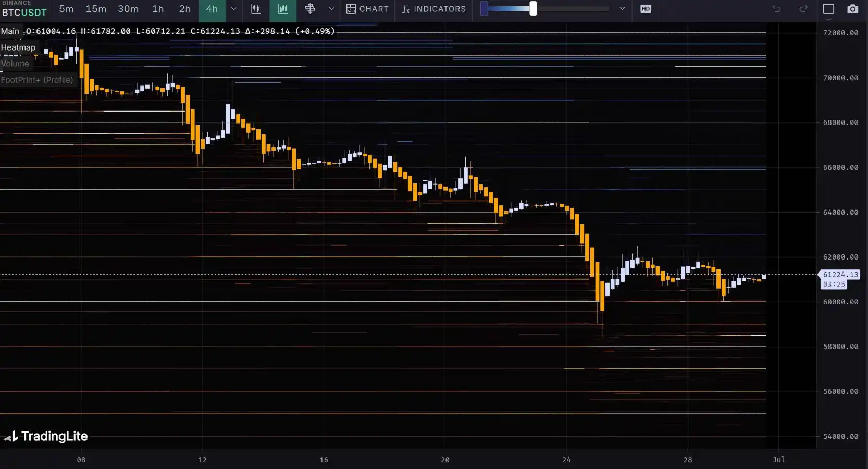Activate the crosshair tool icon

(x=310, y=9)
